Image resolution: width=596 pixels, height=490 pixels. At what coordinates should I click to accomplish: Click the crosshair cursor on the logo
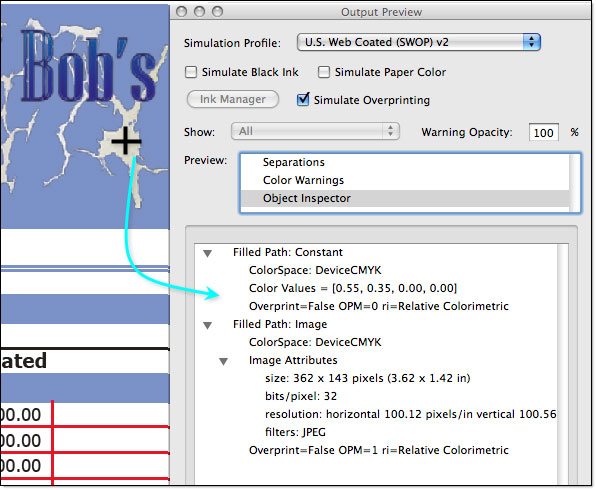[x=126, y=141]
